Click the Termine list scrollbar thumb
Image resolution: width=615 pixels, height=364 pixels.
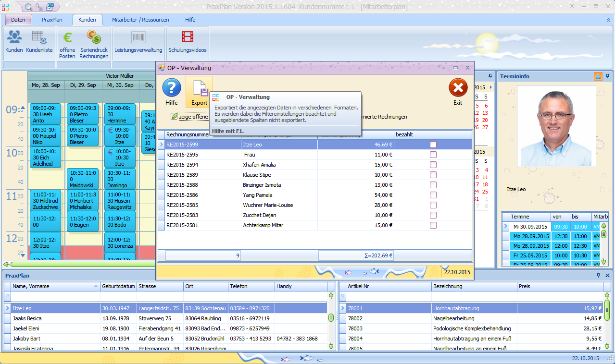[x=603, y=234]
